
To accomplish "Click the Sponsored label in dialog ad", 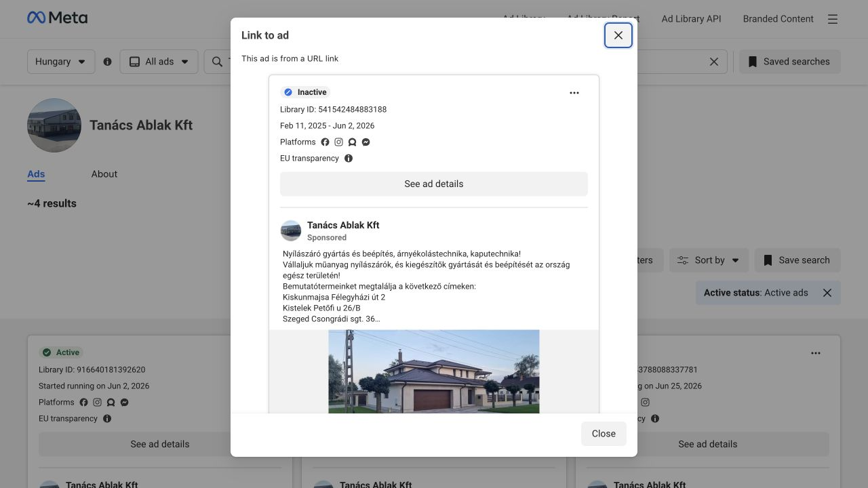I will 327,238.
